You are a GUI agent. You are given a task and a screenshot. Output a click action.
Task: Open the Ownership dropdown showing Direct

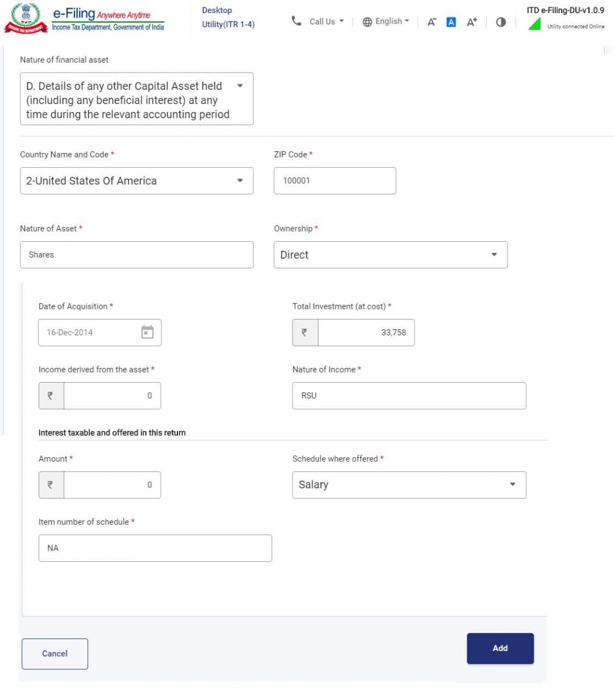(391, 255)
